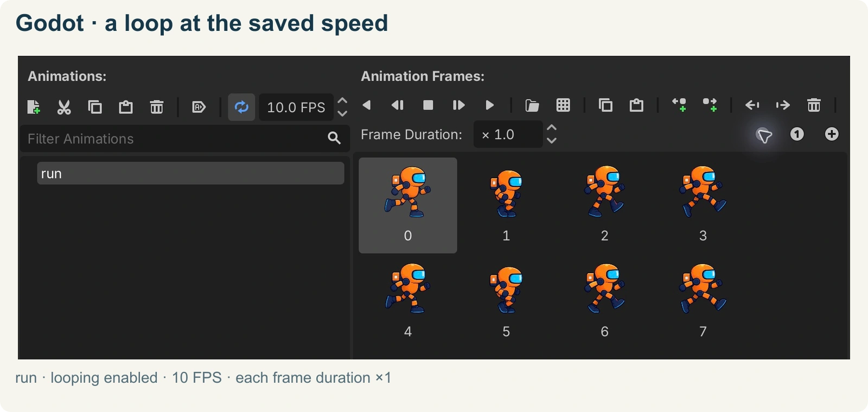Insert an empty frame after the selection
Screen dimensions: 868x412
[710, 105]
